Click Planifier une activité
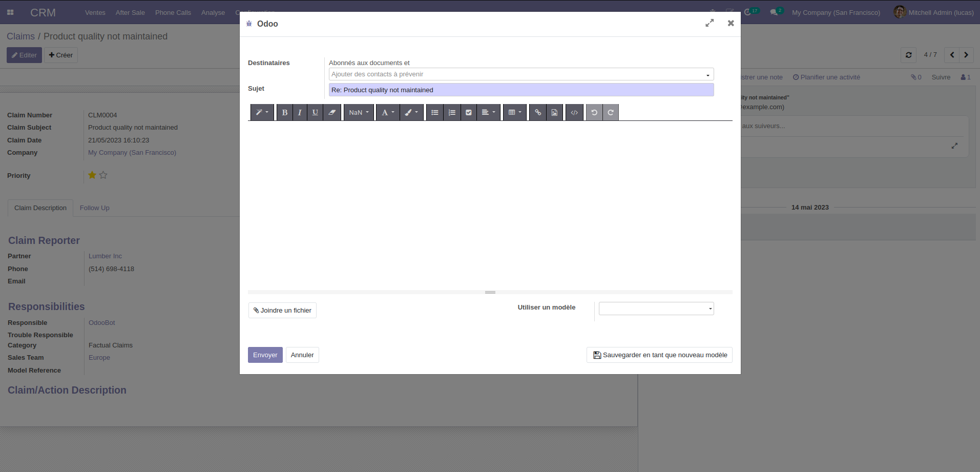 (826, 77)
